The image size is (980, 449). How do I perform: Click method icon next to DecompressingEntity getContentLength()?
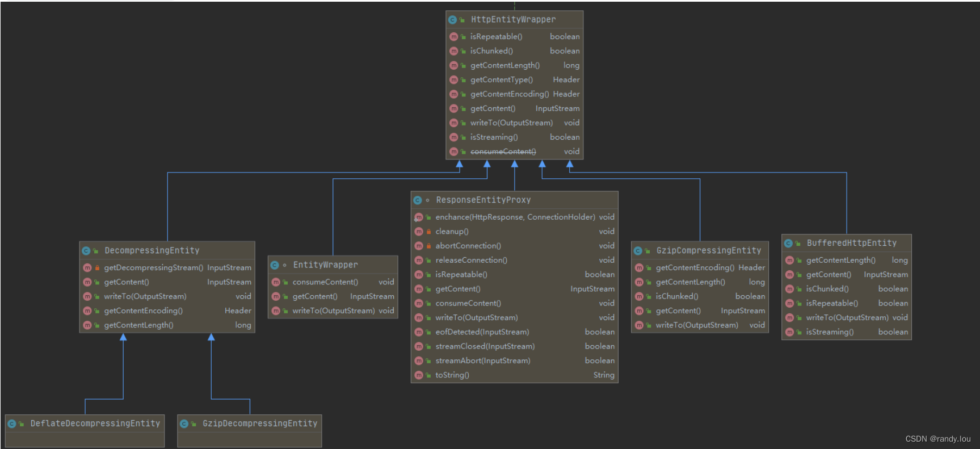(x=87, y=325)
